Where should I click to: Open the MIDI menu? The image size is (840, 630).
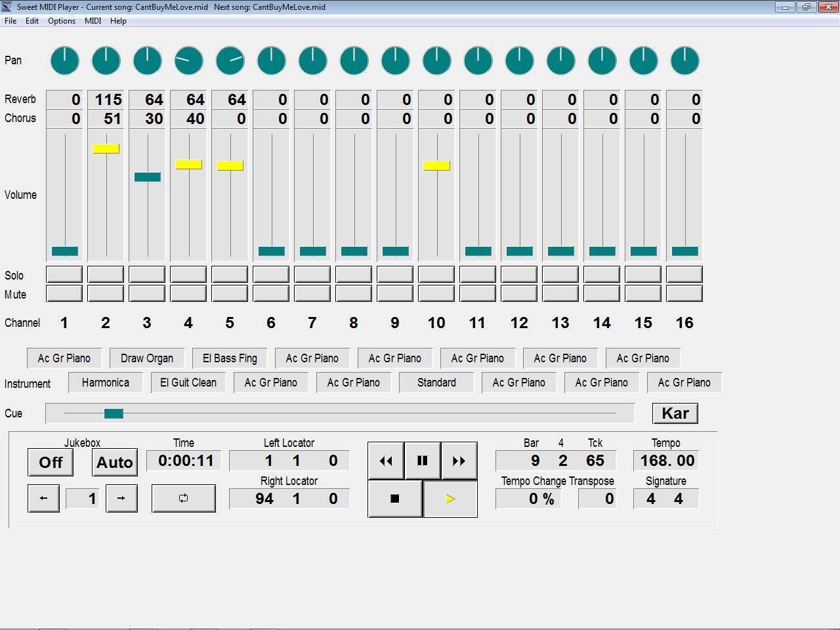click(93, 20)
